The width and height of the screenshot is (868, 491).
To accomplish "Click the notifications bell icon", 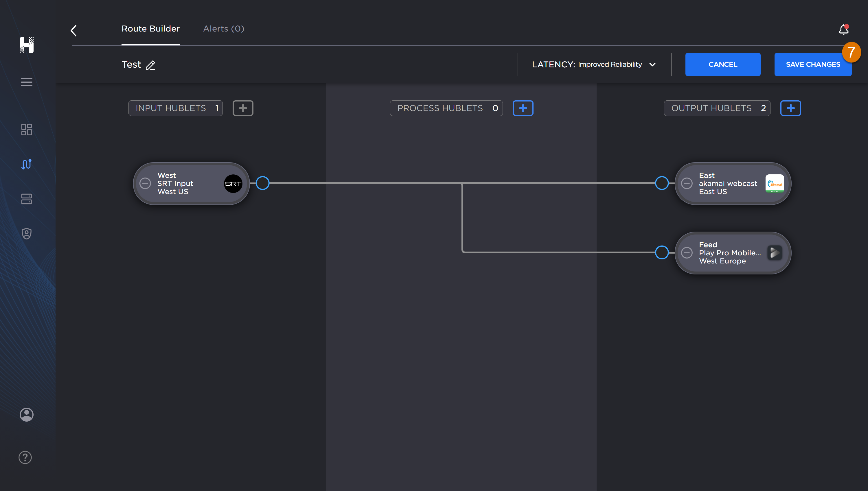I will pos(843,30).
